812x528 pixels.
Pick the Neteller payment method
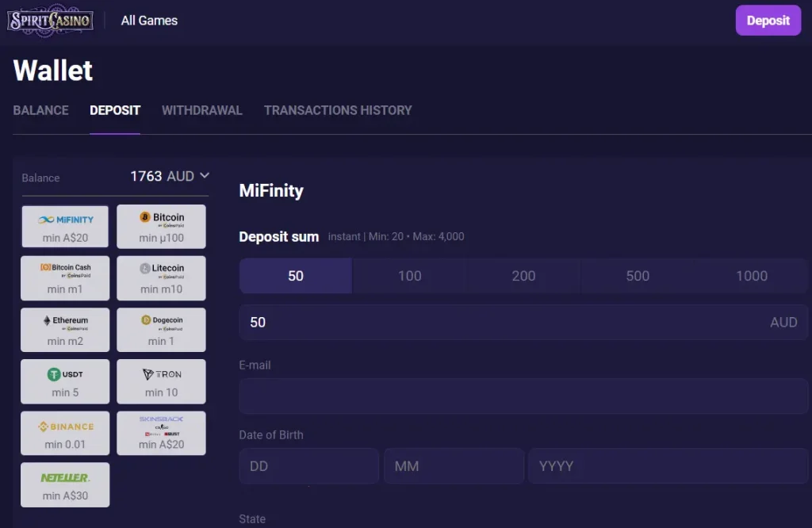(65, 485)
